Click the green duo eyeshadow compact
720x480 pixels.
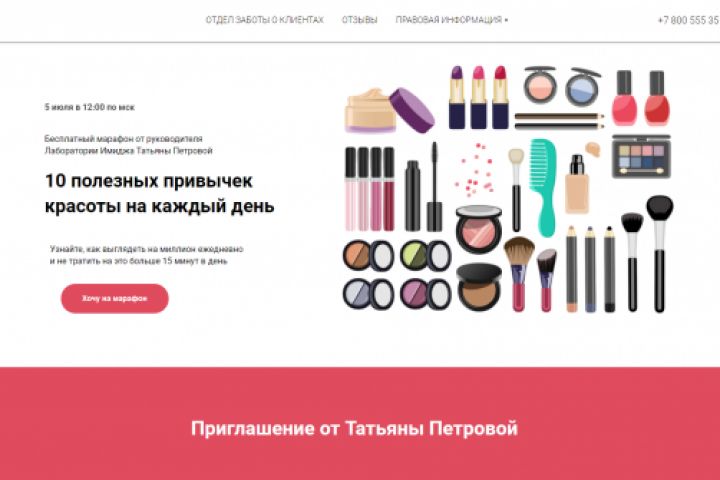426,255
